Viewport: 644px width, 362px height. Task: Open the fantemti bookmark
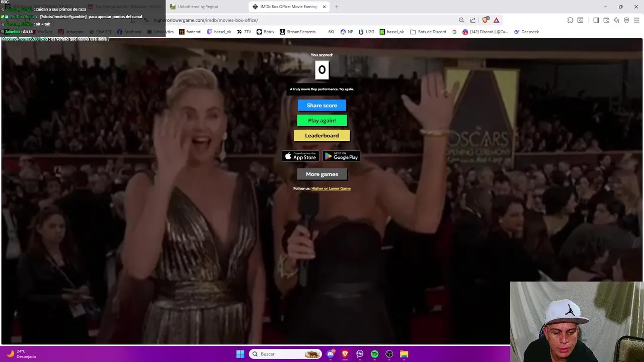(190, 32)
